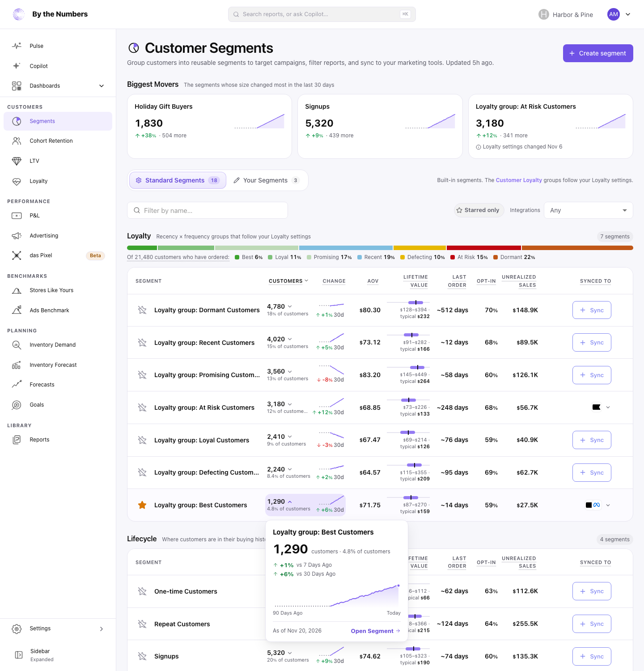Star the Repeat Customers segment
This screenshot has height=671, width=644.
(x=142, y=624)
